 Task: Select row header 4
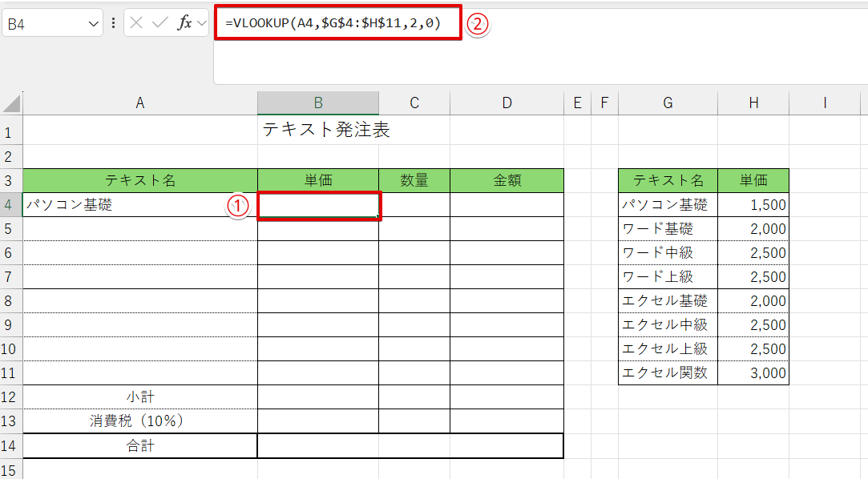pos(8,204)
